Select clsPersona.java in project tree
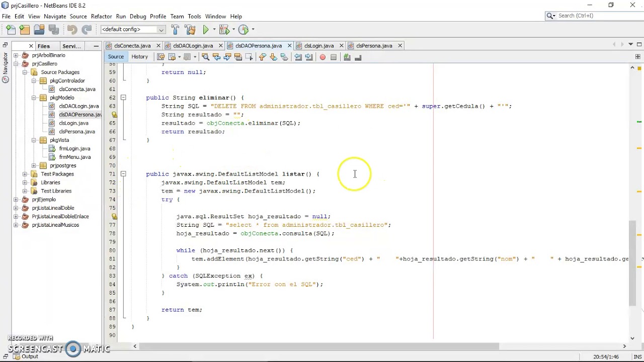Image resolution: width=644 pixels, height=362 pixels. click(76, 132)
